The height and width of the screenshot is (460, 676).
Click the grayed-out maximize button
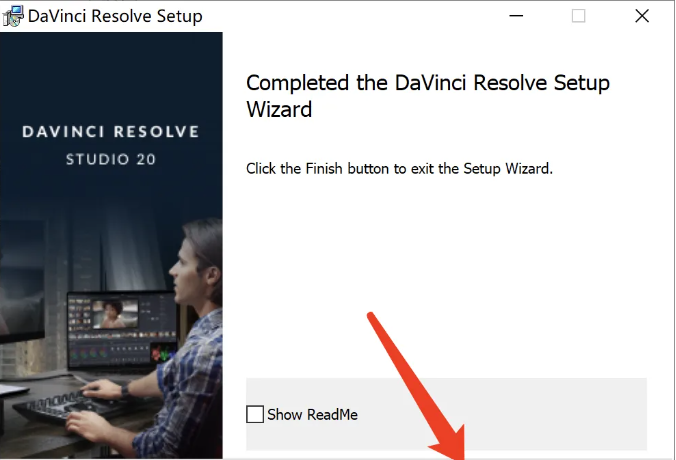[578, 16]
